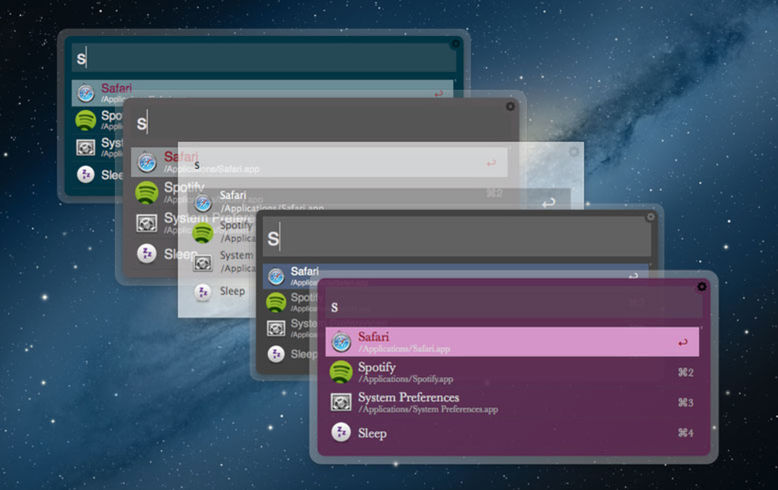778x490 pixels.
Task: Select the Safari result in purple window
Action: click(512, 342)
